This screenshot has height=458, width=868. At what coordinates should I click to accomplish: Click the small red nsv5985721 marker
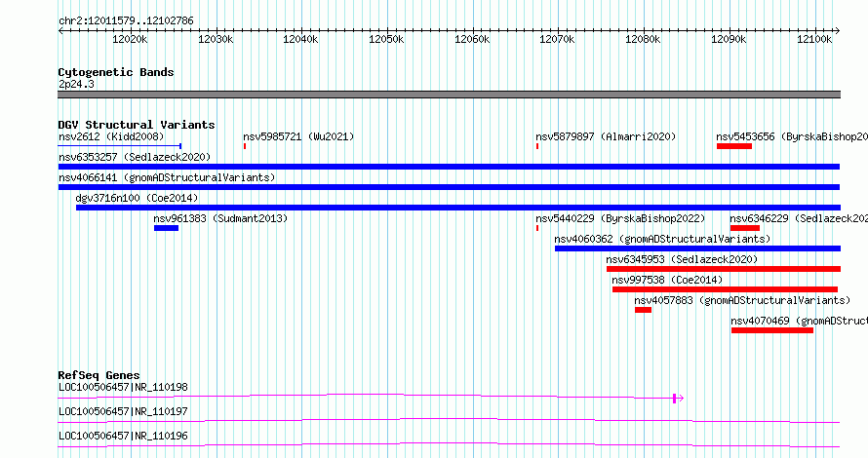click(x=245, y=146)
